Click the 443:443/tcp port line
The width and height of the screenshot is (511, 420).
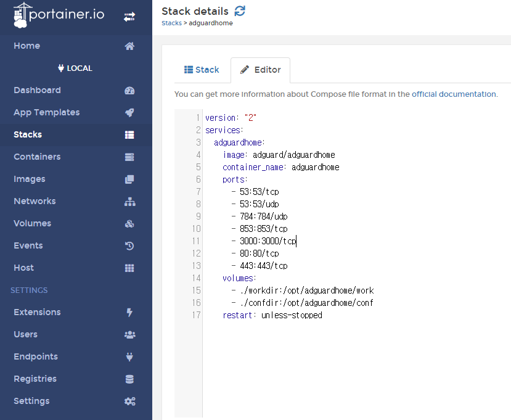260,266
